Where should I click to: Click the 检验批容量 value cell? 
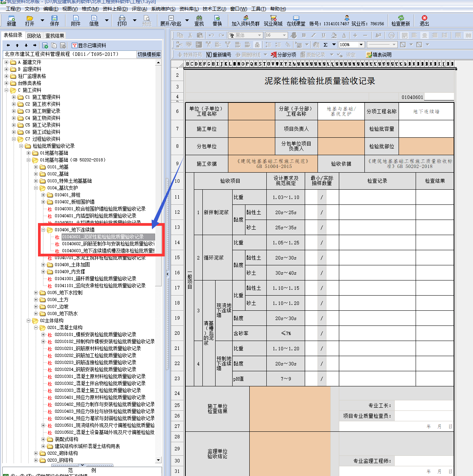coord(426,129)
